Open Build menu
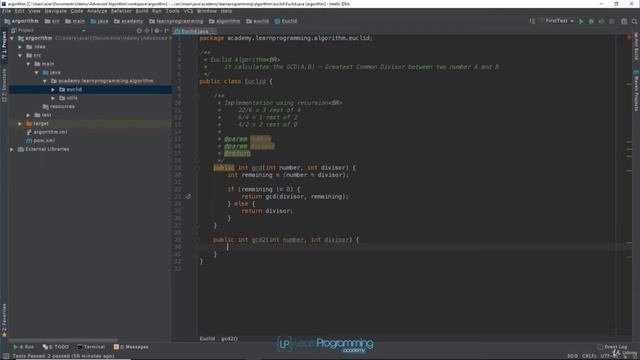The height and width of the screenshot is (360, 640). pyautogui.click(x=142, y=11)
